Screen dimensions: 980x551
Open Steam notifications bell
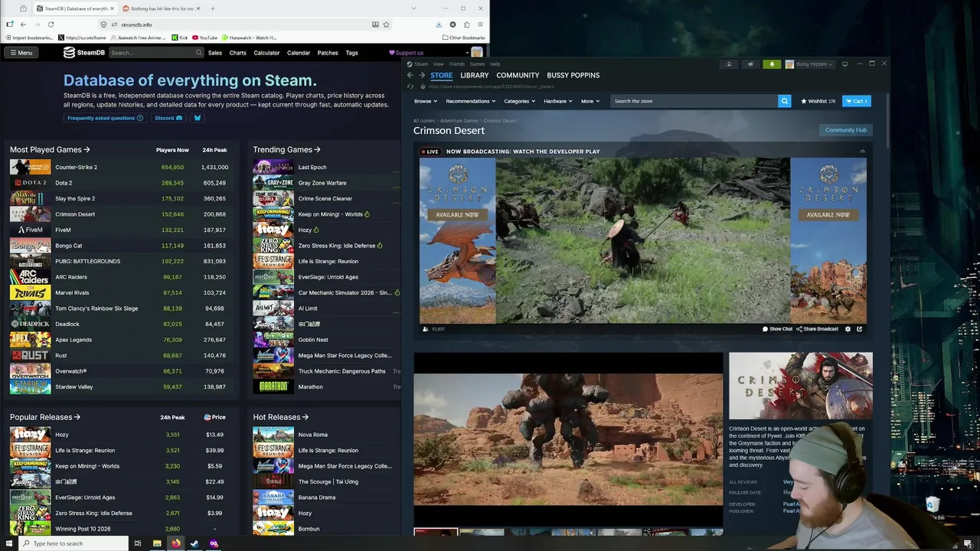point(772,64)
